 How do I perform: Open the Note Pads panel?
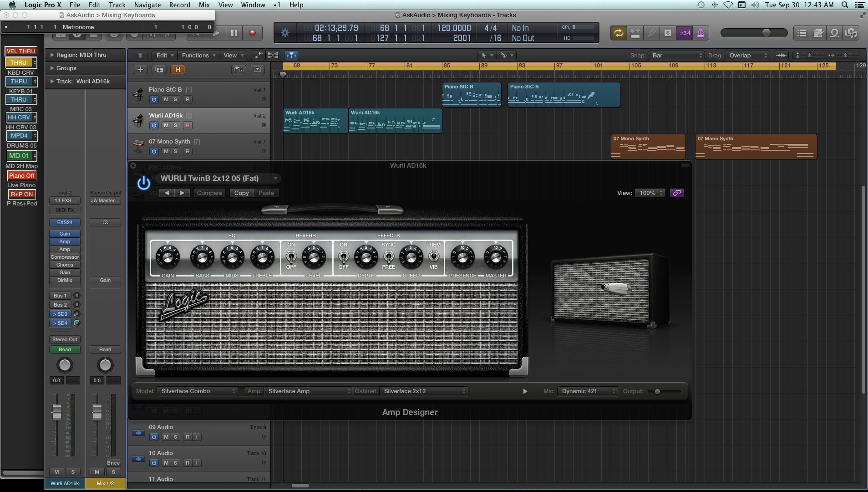tap(818, 33)
